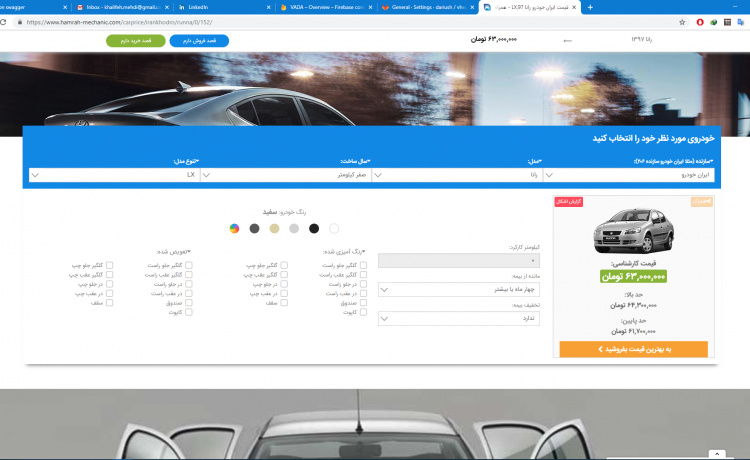This screenshot has width=750, height=460.
Task: Open a new browser tab with plus
Action: click(590, 7)
